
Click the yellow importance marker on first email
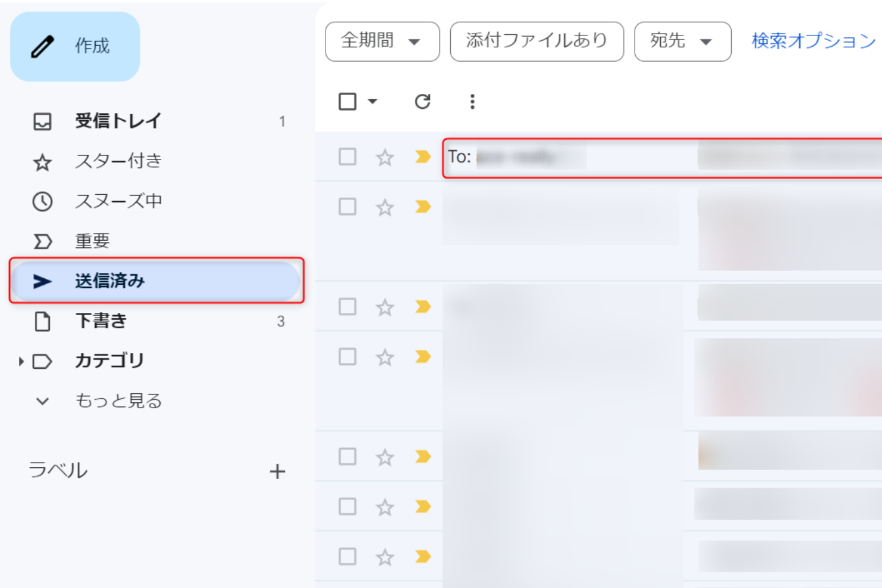coord(423,157)
